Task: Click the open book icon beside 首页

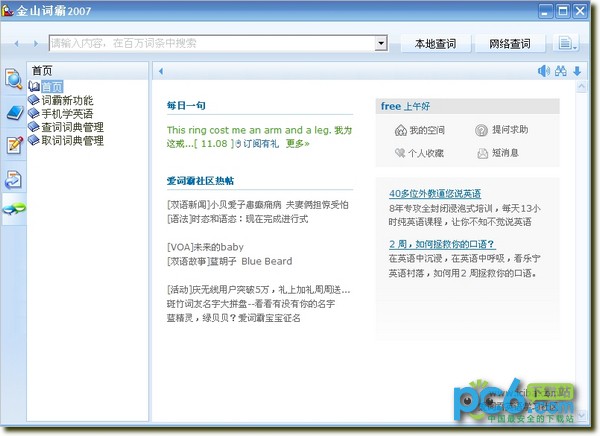Action: (34, 87)
